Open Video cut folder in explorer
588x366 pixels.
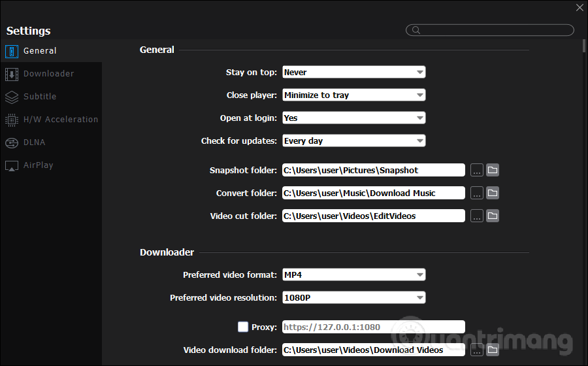493,216
